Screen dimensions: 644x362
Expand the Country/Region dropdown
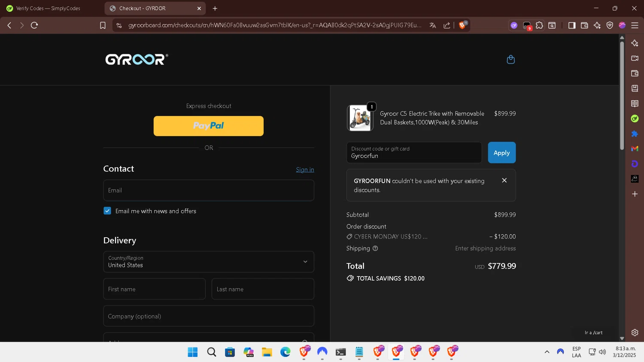(x=209, y=262)
